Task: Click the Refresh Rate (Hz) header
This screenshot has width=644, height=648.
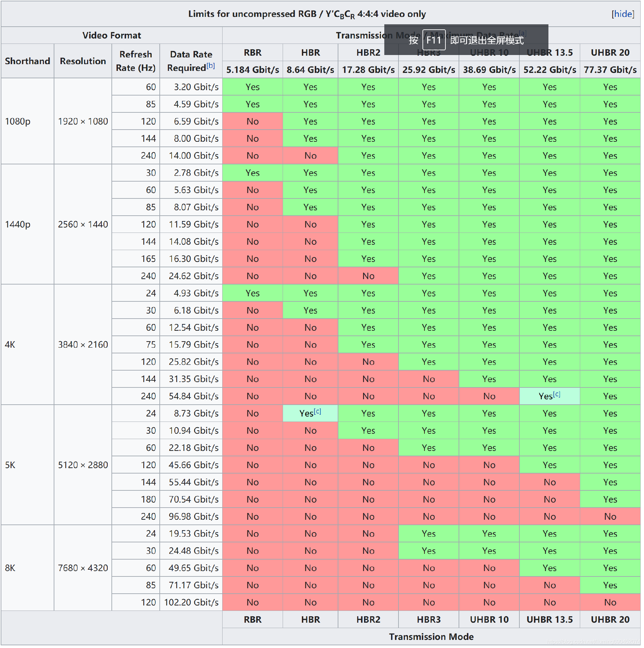Action: point(136,61)
